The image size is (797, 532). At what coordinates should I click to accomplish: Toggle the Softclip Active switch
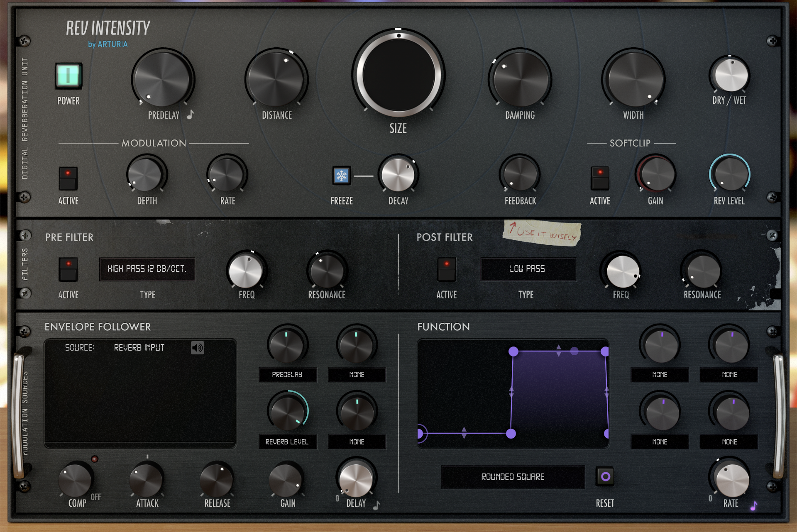pyautogui.click(x=600, y=178)
